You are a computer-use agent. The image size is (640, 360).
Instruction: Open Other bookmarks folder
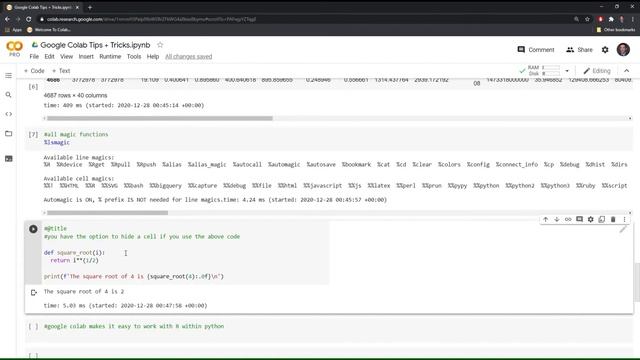616,30
